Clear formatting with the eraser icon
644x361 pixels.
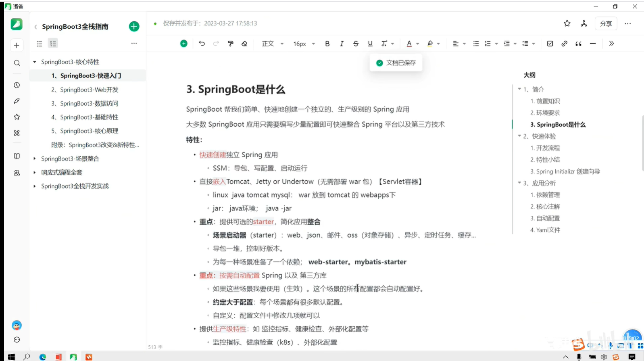244,44
